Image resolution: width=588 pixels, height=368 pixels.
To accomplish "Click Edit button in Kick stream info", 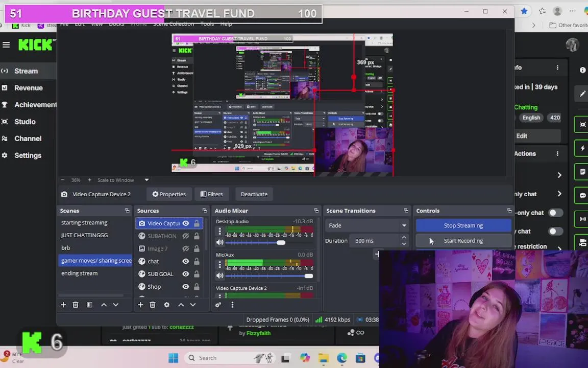I will click(537, 136).
